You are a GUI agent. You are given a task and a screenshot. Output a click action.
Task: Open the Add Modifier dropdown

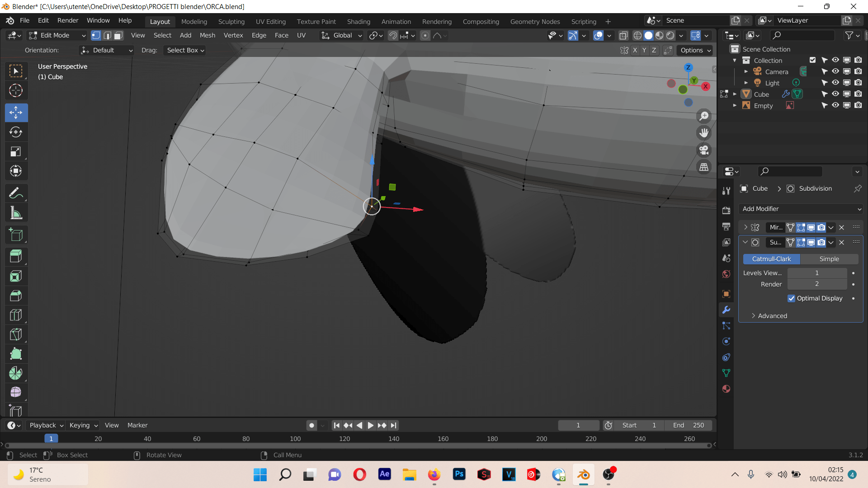(x=801, y=209)
